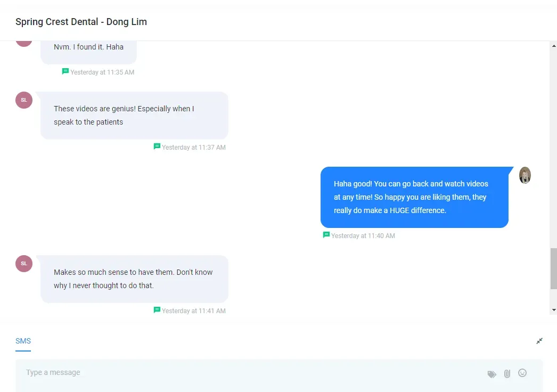Attach a file using paperclip icon
Screen dimensions: 557x392
[x=507, y=373]
